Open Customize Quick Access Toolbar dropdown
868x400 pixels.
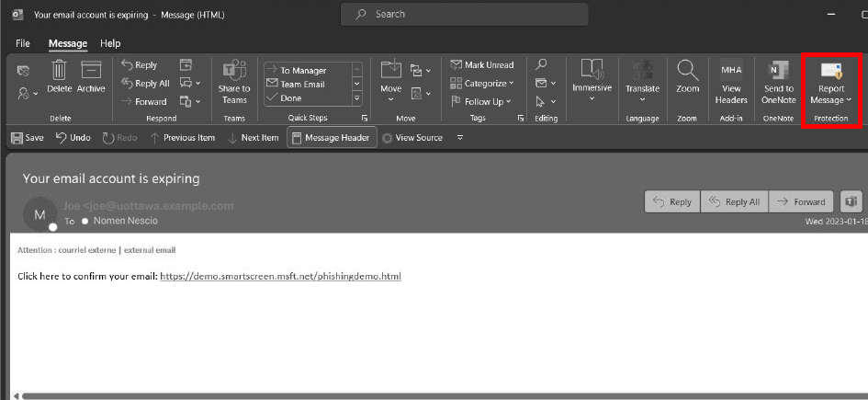[459, 137]
